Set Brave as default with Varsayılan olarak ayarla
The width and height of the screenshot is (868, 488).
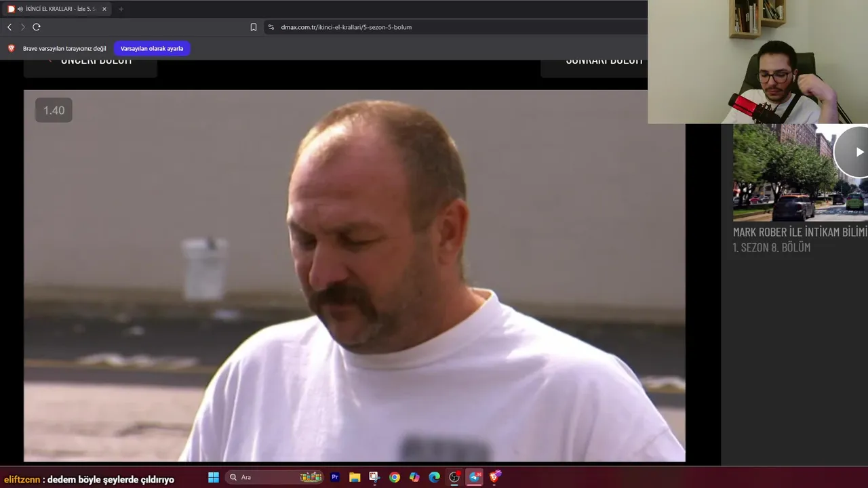pos(152,48)
